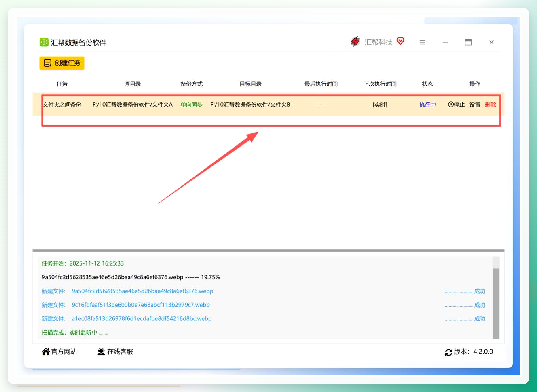
Task: Click 成功 result of the a1ec08fa row
Action: tap(480, 319)
